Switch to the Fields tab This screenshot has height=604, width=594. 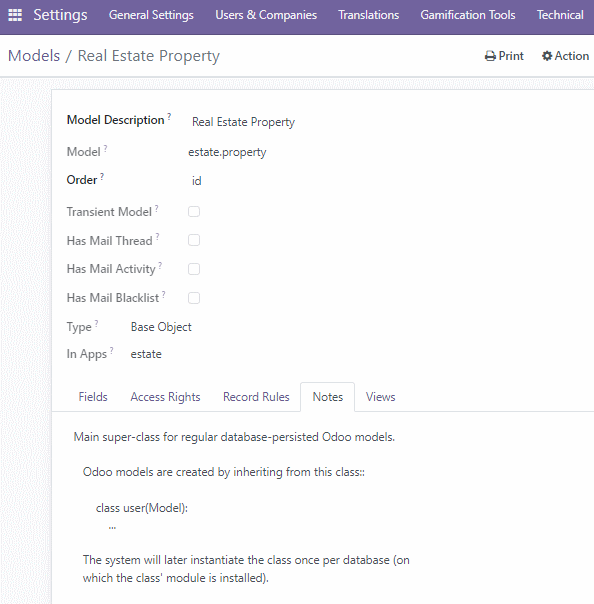[x=93, y=397]
